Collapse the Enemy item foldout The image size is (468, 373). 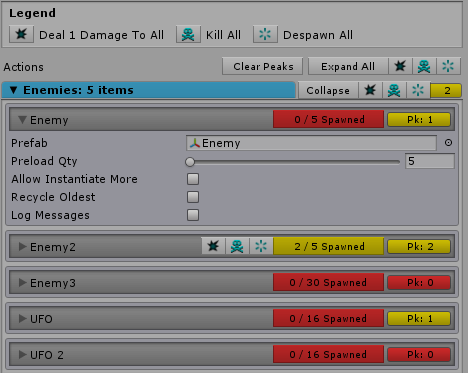pos(22,120)
